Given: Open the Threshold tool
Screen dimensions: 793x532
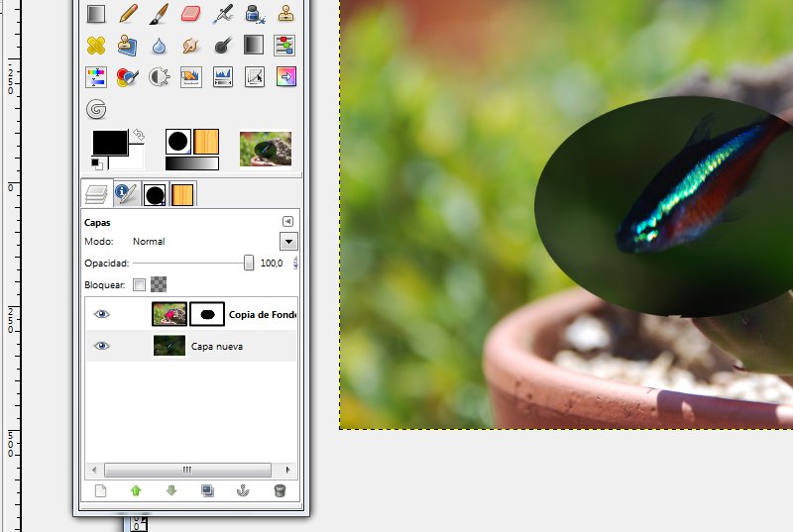Looking at the screenshot, I should (190, 77).
